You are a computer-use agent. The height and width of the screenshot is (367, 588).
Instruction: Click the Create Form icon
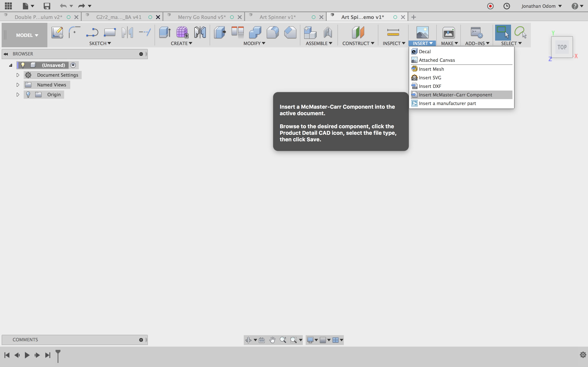point(182,32)
